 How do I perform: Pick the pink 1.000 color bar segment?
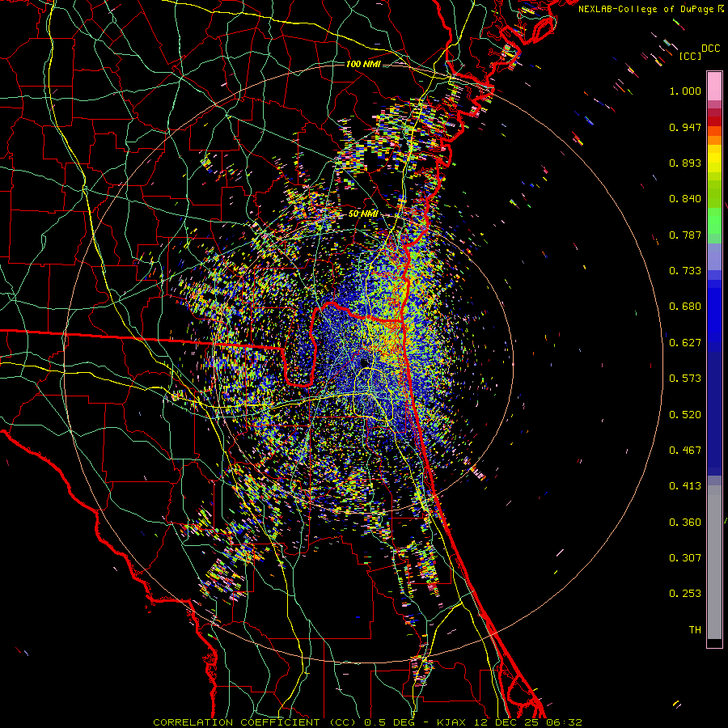[x=714, y=87]
